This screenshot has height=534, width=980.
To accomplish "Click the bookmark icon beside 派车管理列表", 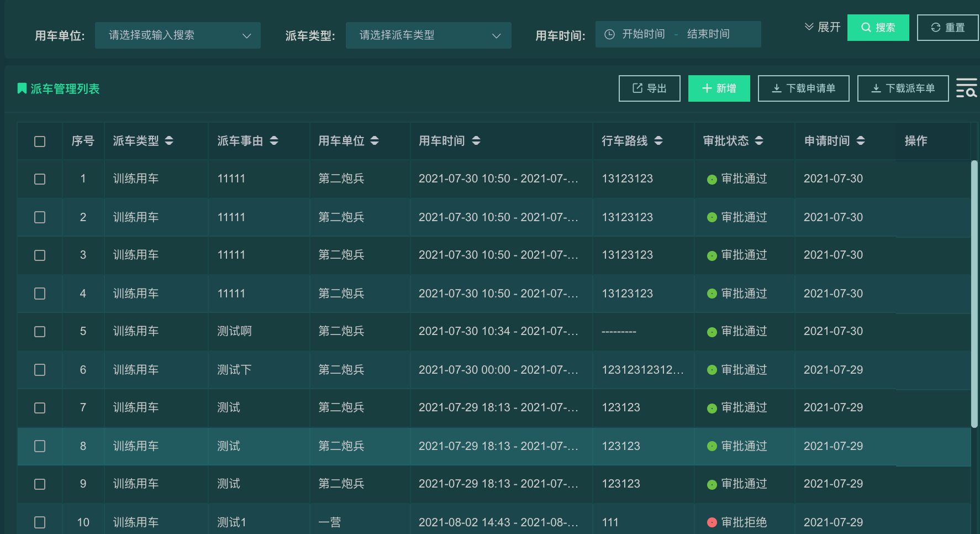I will click(22, 88).
